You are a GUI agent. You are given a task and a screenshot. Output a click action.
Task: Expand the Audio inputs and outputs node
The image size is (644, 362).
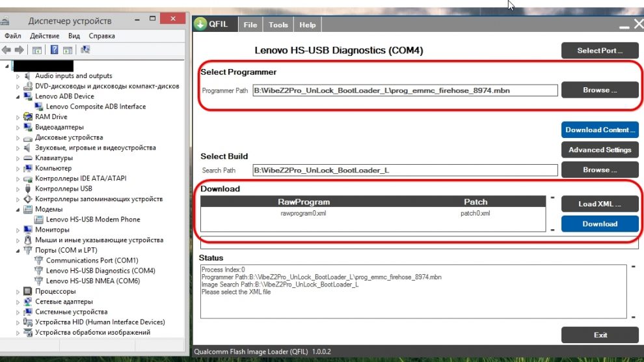18,76
